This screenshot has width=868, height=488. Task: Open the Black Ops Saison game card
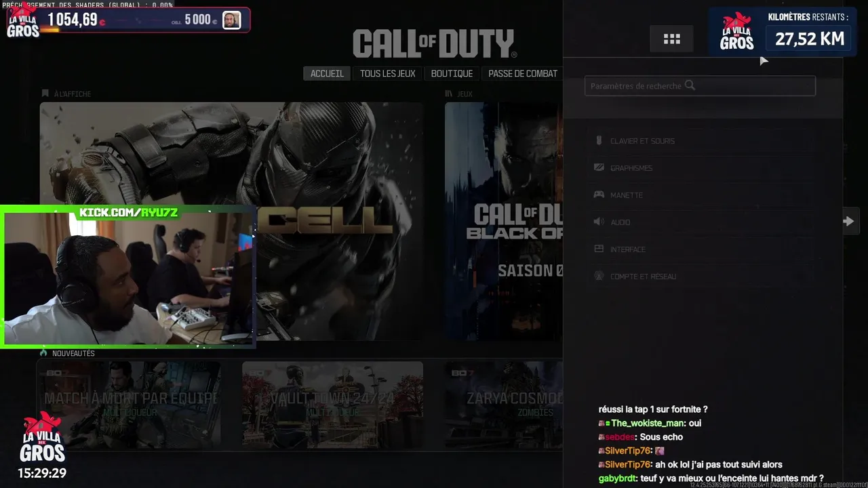pos(504,222)
